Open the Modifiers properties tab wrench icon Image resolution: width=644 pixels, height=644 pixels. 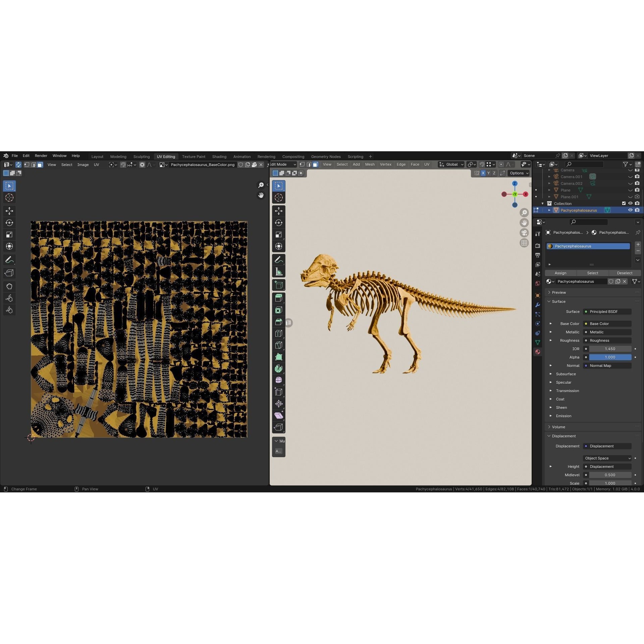pyautogui.click(x=538, y=305)
